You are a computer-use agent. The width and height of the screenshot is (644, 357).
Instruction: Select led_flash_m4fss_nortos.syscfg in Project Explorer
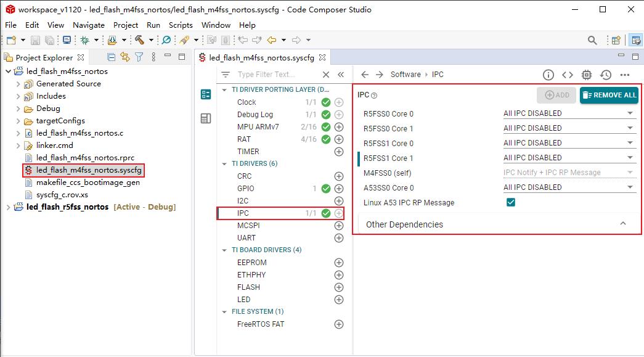[x=89, y=170]
